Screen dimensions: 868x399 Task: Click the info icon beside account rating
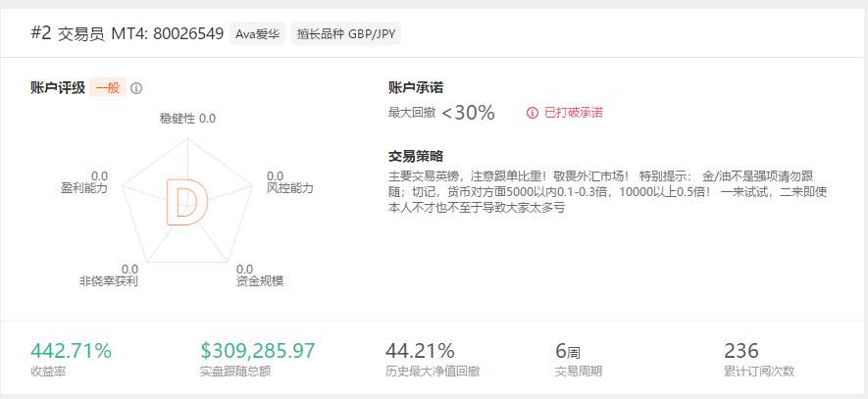coord(136,88)
